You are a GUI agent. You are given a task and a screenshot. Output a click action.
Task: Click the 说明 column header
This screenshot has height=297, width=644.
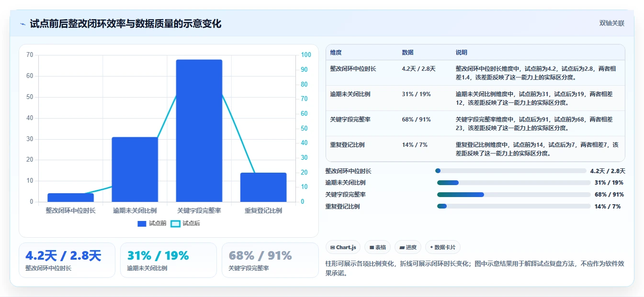coord(462,53)
